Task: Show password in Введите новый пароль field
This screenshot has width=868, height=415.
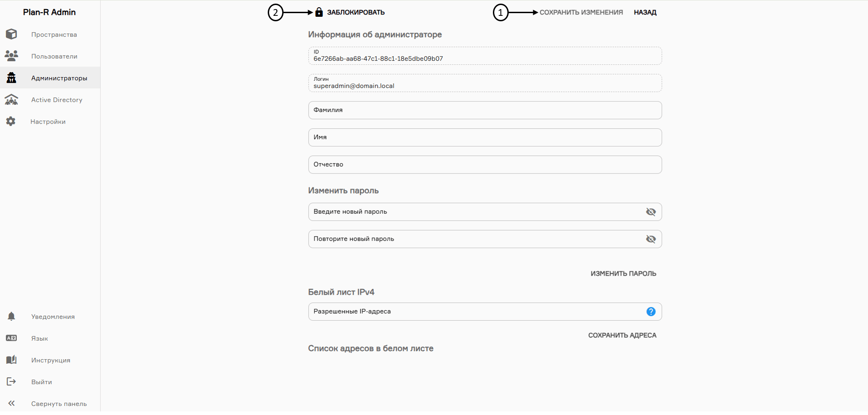Action: [x=651, y=212]
